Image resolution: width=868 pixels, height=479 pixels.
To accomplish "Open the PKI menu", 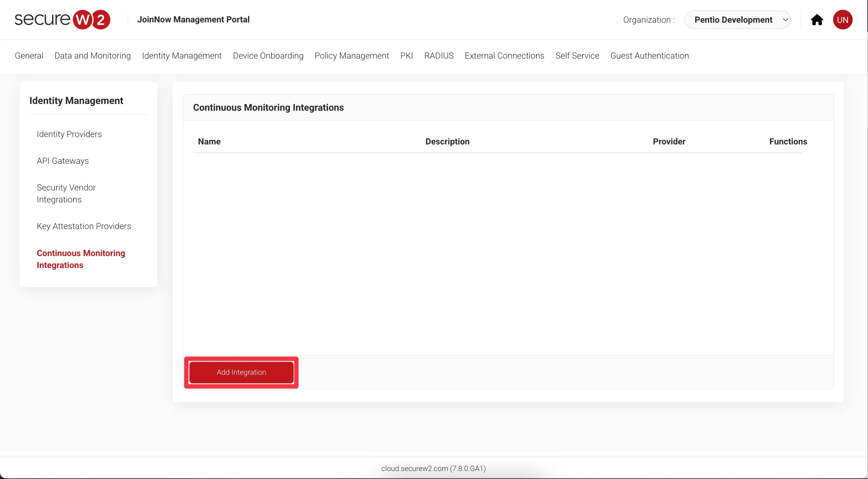I will [406, 56].
